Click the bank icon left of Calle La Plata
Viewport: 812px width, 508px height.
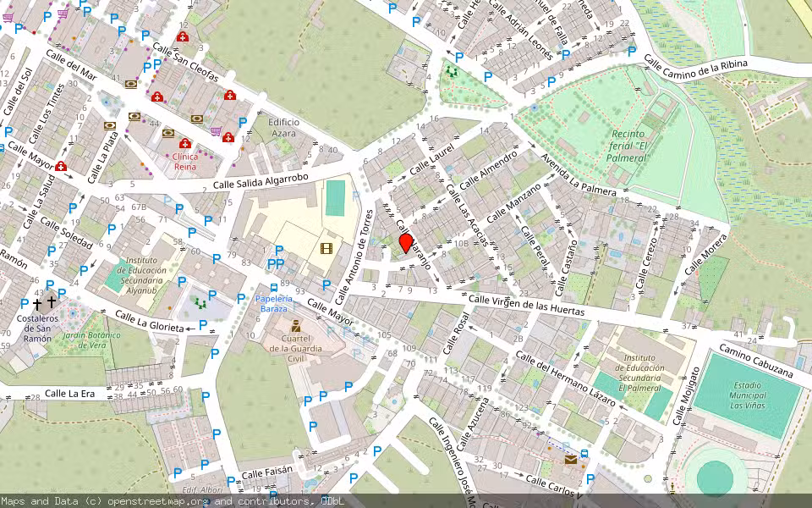(x=109, y=125)
